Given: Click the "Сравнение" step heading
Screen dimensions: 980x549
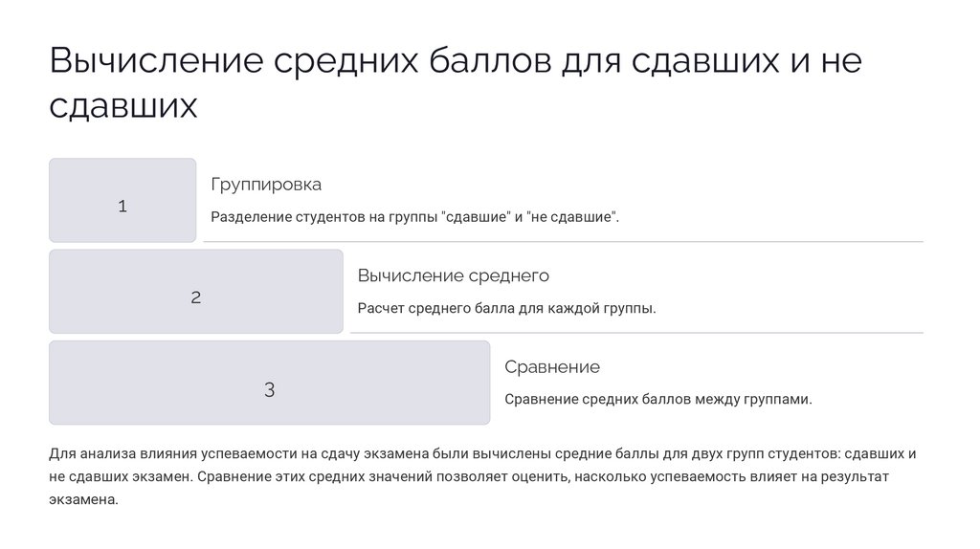Looking at the screenshot, I should 552,367.
